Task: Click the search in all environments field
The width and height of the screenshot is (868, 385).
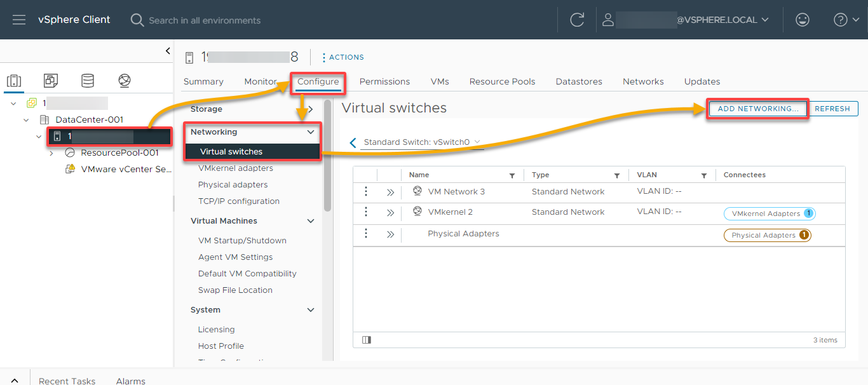Action: tap(205, 20)
